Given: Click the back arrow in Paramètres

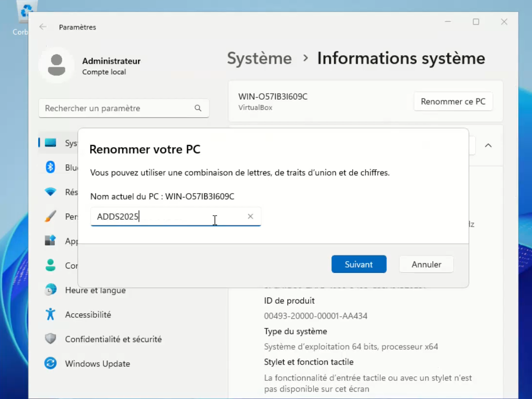Looking at the screenshot, I should click(x=43, y=27).
